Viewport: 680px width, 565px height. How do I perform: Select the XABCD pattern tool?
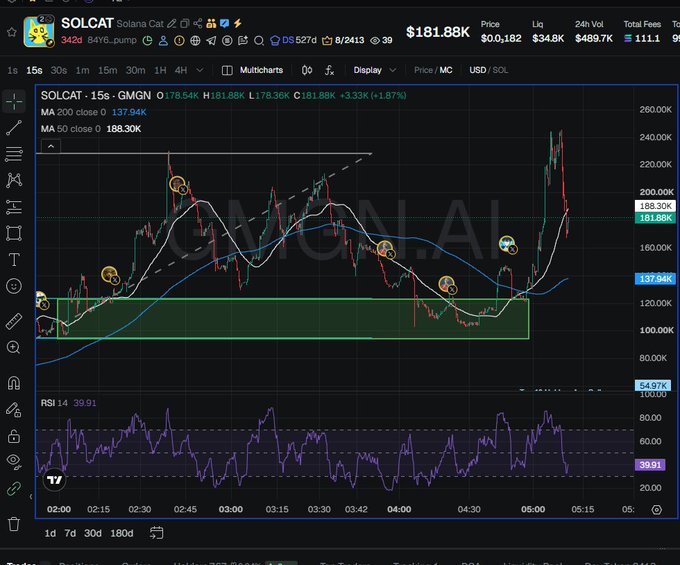tap(14, 180)
